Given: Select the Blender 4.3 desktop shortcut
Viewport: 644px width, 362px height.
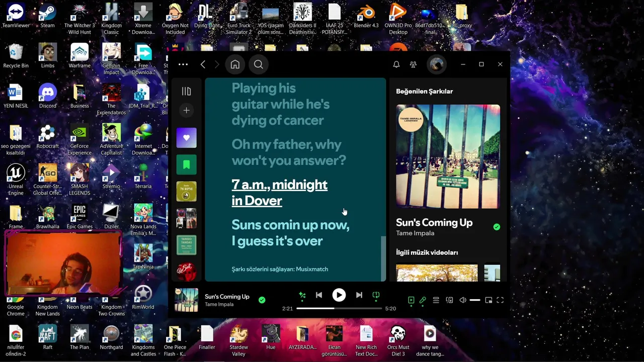Looking at the screenshot, I should 366,16.
